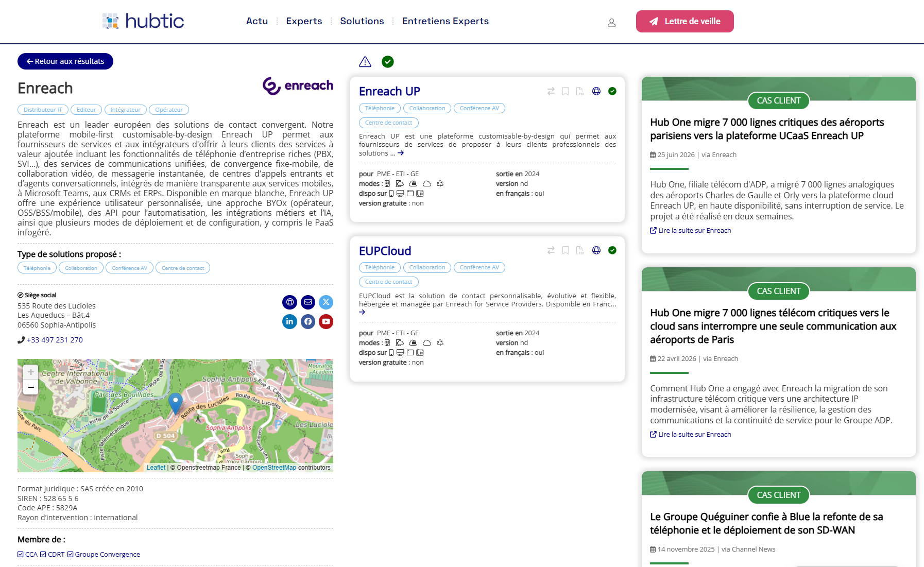This screenshot has width=924, height=567.
Task: Click the green check icon beside the warning triangle
Action: 388,62
